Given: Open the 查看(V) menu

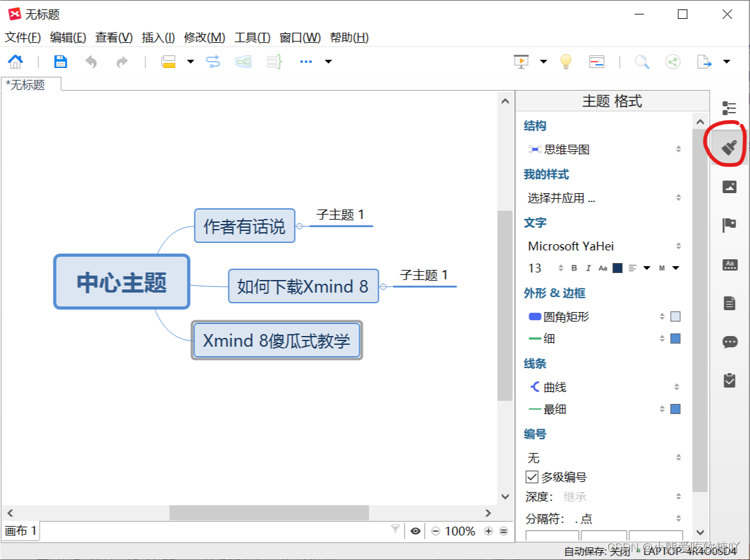Looking at the screenshot, I should (x=114, y=37).
